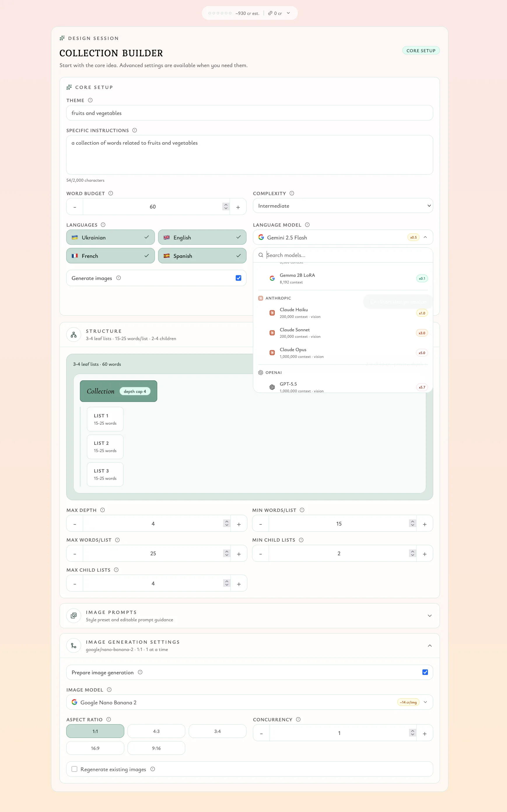Click the Max Depth info icon

[x=103, y=510]
